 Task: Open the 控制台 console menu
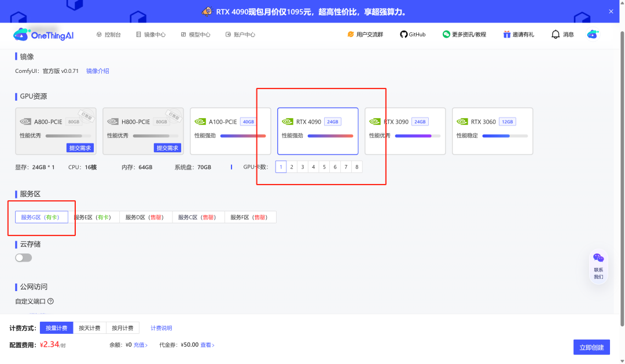tap(108, 35)
